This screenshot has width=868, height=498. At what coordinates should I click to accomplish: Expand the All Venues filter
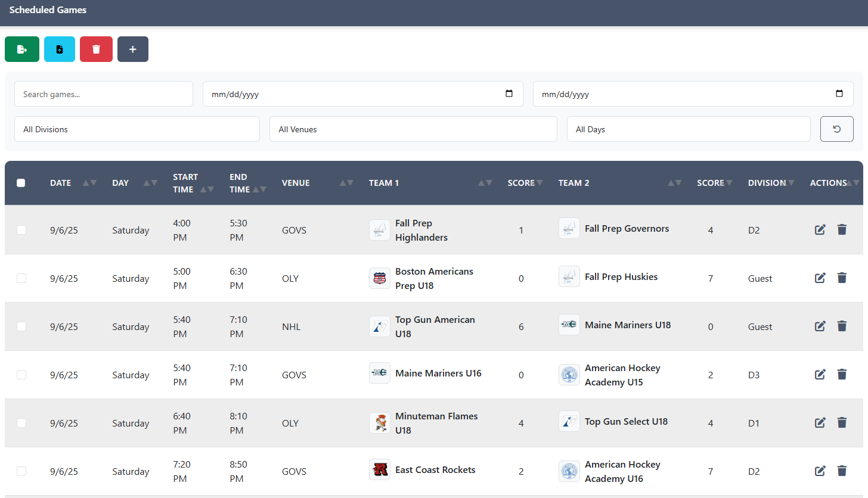click(x=413, y=129)
